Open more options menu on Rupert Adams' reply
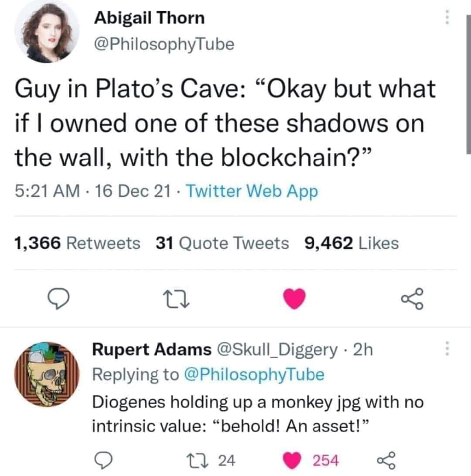 point(447,348)
